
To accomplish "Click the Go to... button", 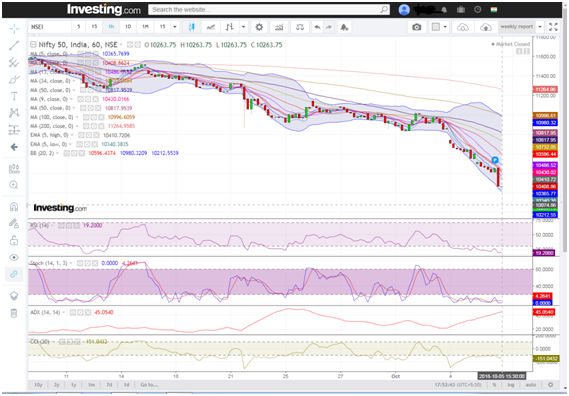I will [x=149, y=385].
